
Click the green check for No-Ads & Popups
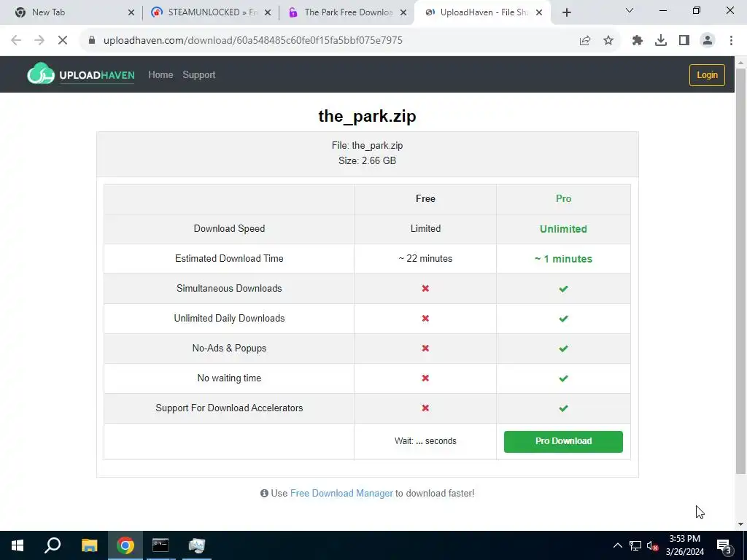[563, 349]
